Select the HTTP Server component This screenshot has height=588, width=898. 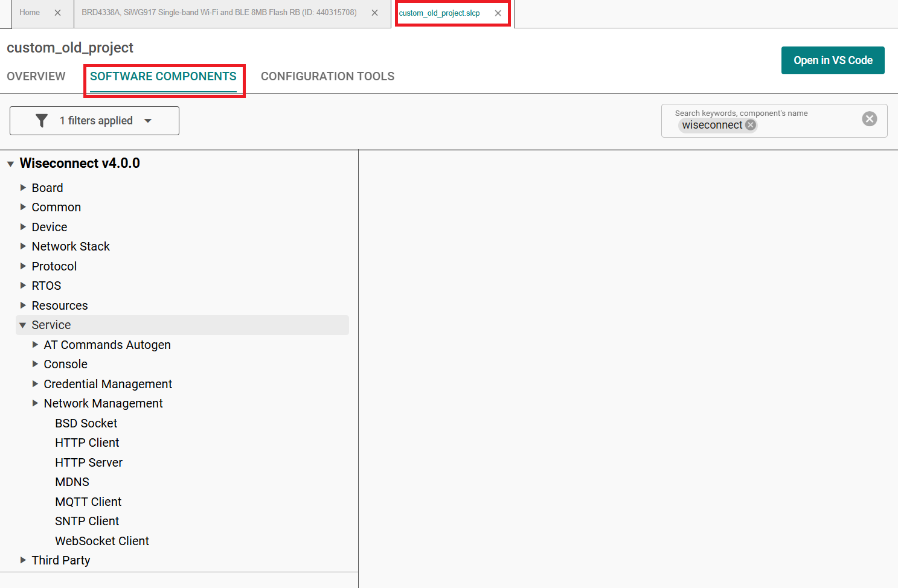[x=89, y=462]
